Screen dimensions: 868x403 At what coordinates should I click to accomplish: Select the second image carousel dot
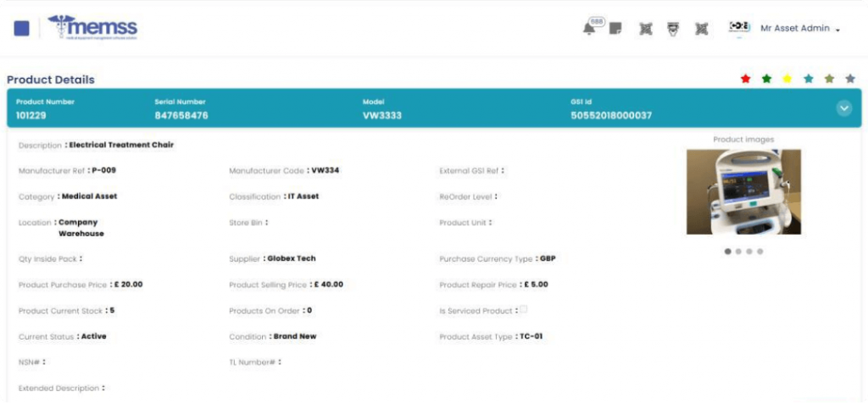[x=738, y=251]
